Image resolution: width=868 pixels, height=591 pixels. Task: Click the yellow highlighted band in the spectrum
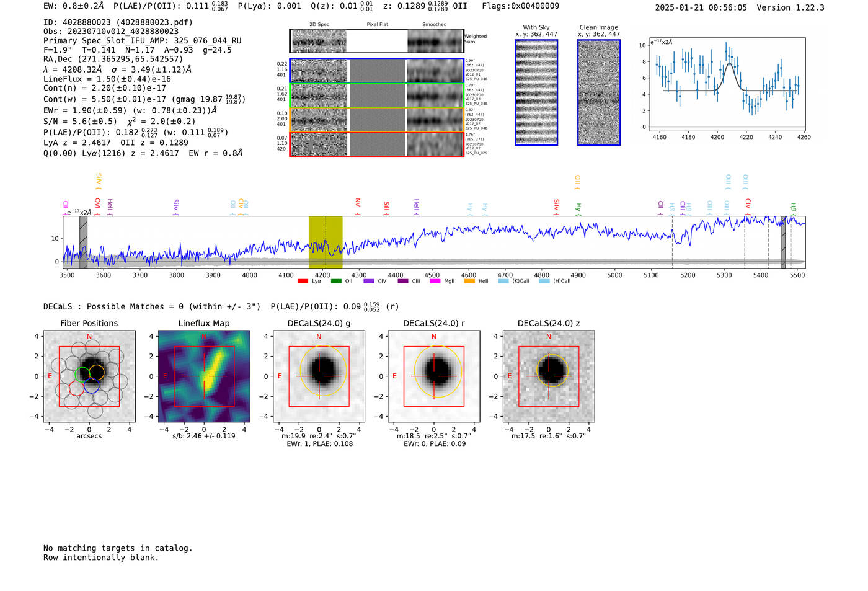(325, 242)
